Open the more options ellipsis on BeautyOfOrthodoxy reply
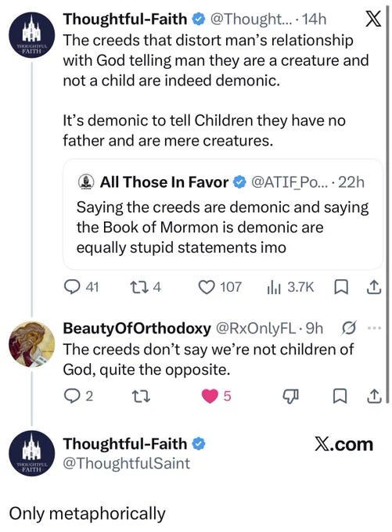Screen dimensions: 392x532 pos(374,328)
